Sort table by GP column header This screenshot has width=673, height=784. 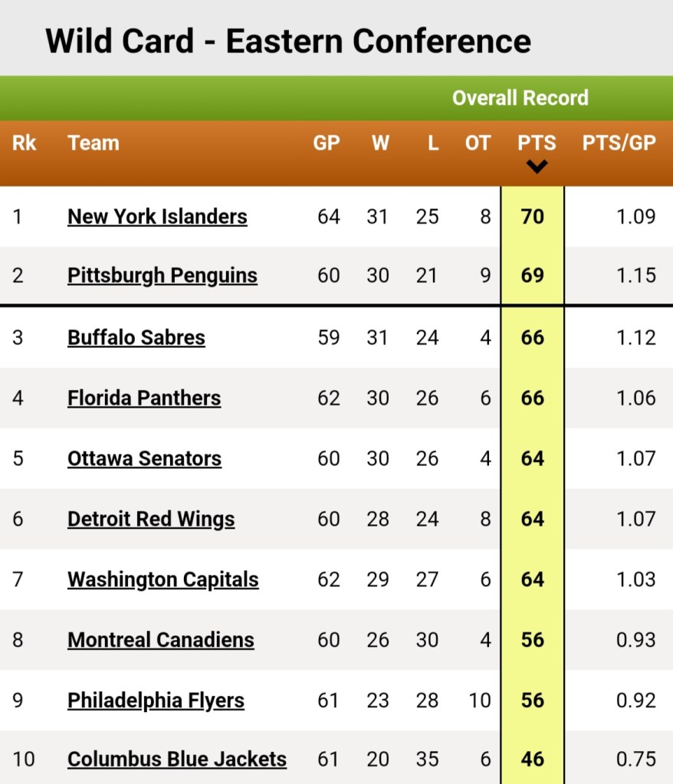(x=327, y=143)
